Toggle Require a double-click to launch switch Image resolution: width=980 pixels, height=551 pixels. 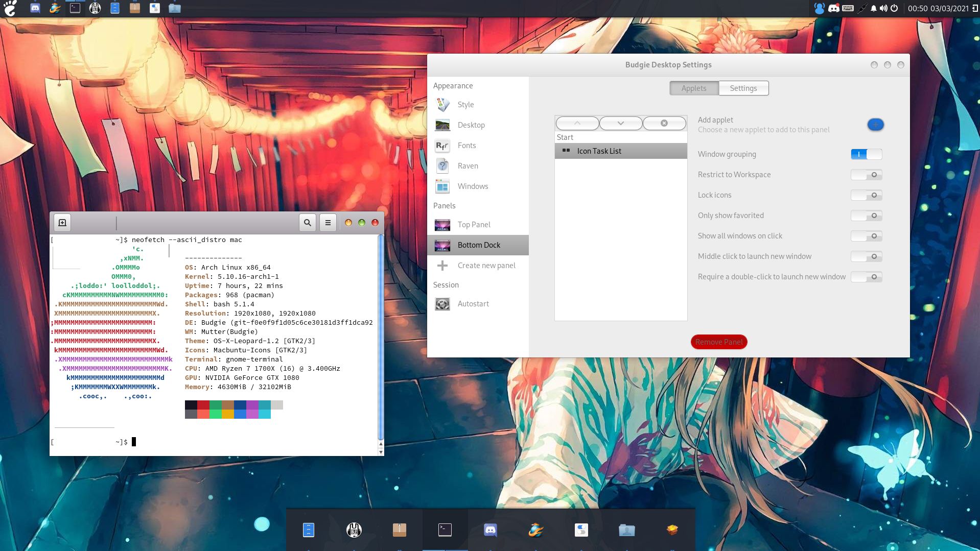(x=867, y=277)
